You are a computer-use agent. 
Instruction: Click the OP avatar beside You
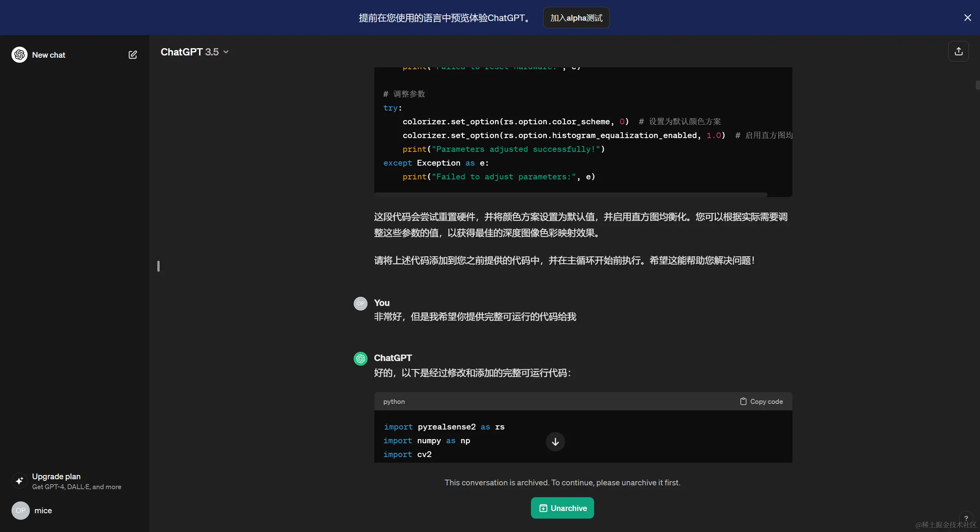tap(360, 303)
